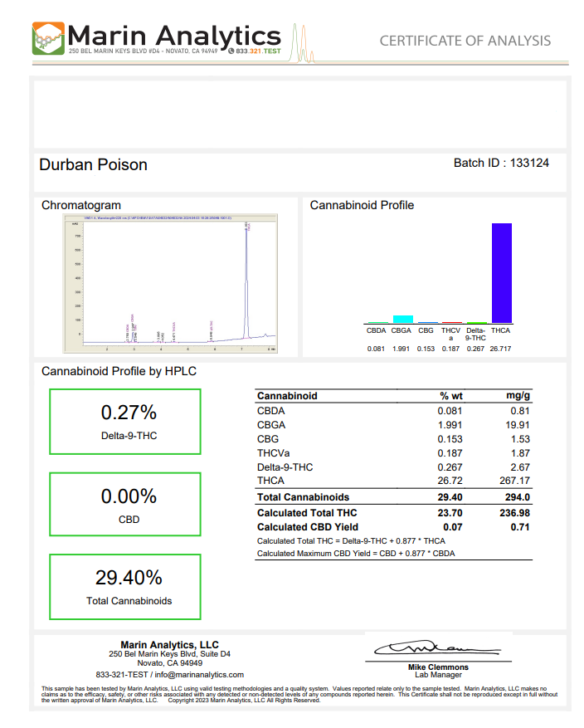Screen dimensions: 584x728
Task: Select the 29.40% Total Cannabinoids summary box
Action: tap(125, 587)
